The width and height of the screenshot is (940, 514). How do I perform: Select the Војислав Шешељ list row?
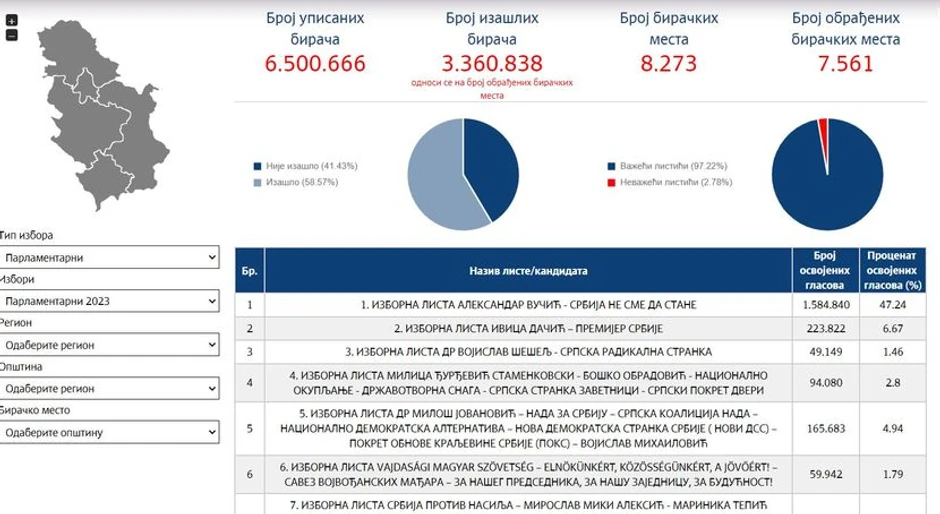580,352
